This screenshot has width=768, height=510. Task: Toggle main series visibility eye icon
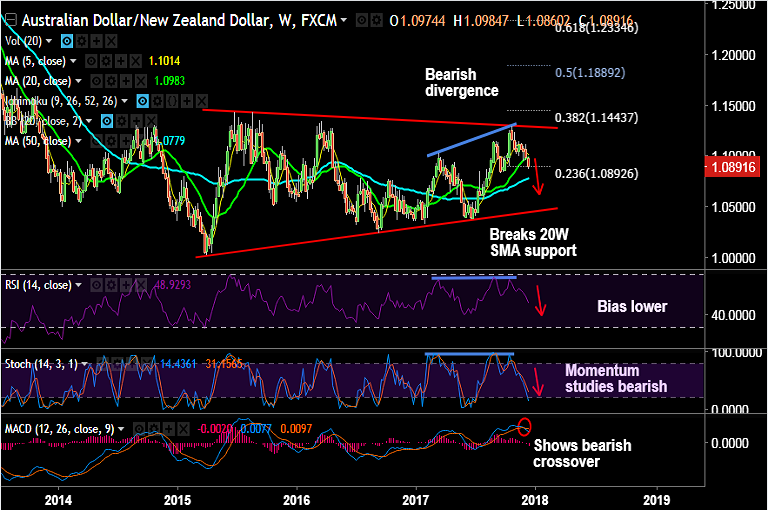(x=361, y=21)
